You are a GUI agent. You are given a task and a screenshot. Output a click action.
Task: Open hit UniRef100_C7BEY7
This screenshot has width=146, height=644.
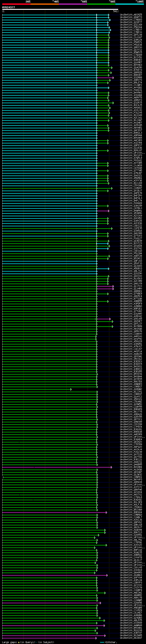(x=131, y=30)
